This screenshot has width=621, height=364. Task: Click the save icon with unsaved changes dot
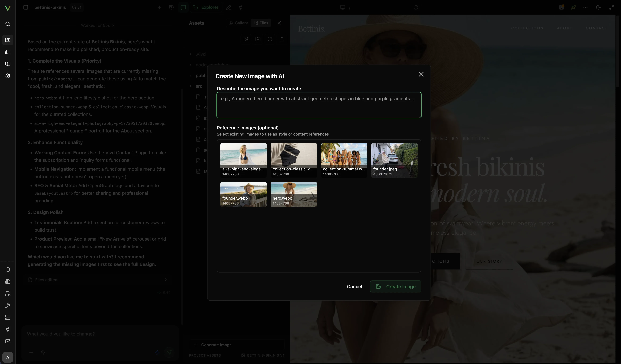[561, 7]
